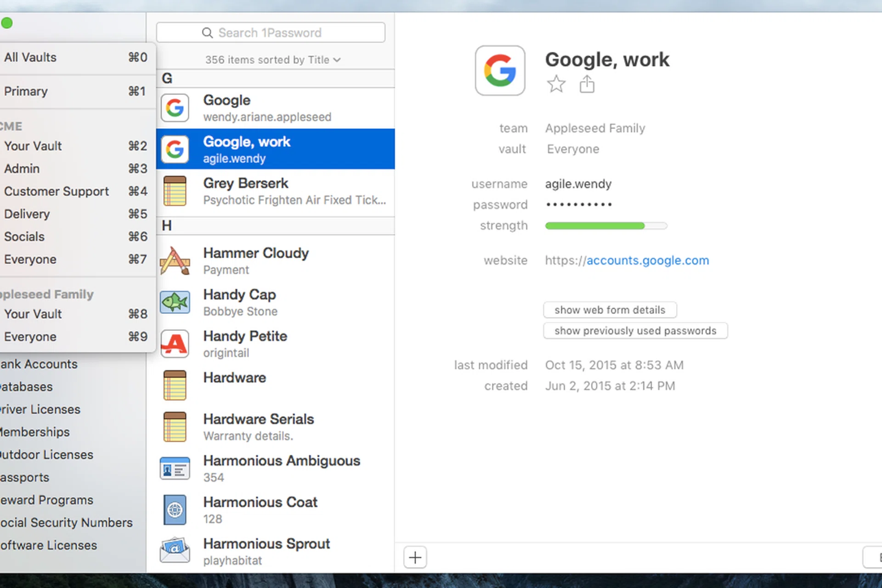Screen dimensions: 882x588
Task: Reveal the concealed password dots
Action: click(x=578, y=204)
